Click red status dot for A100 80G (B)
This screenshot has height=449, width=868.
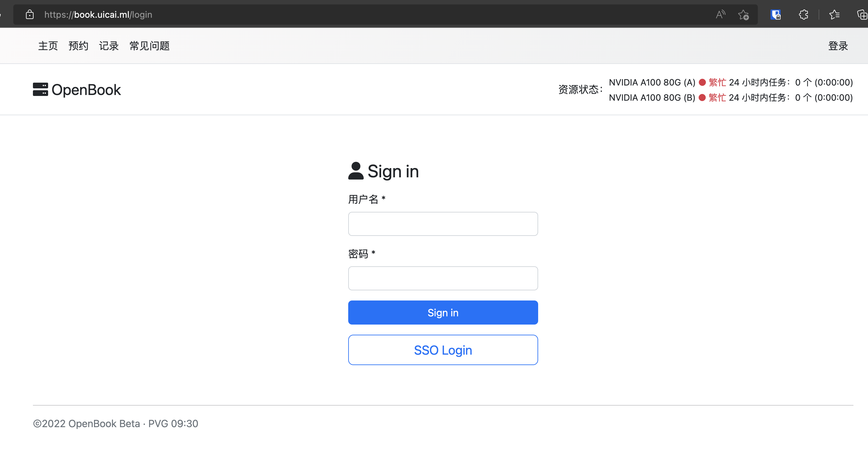tap(702, 98)
